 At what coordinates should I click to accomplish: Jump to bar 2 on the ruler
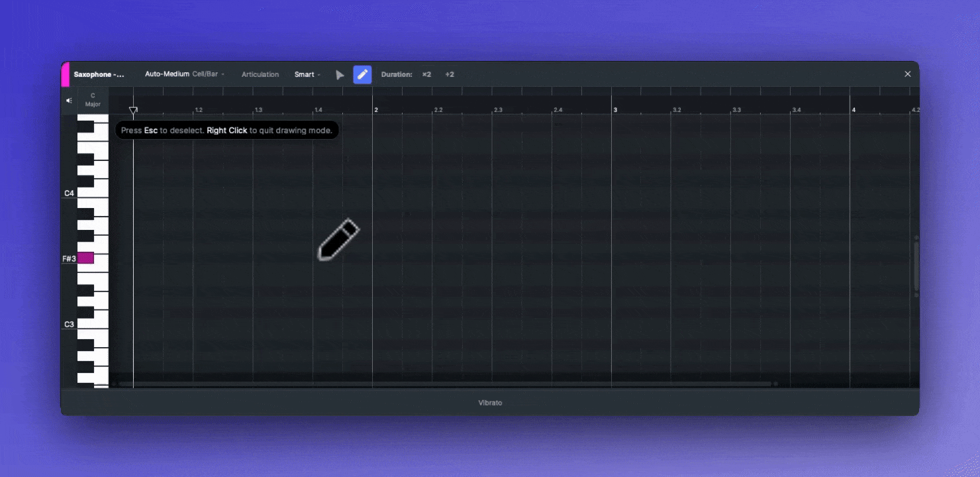tap(376, 109)
